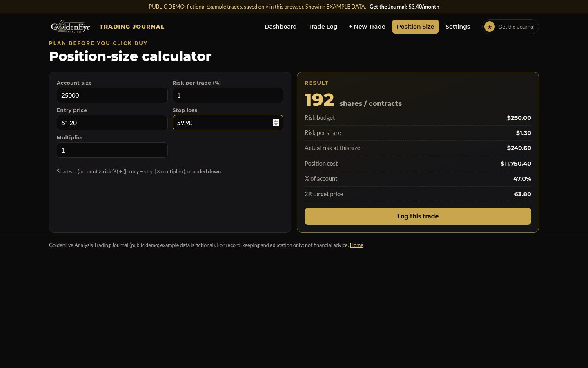The height and width of the screenshot is (368, 588).
Task: Open the Home link in the footer
Action: point(356,245)
